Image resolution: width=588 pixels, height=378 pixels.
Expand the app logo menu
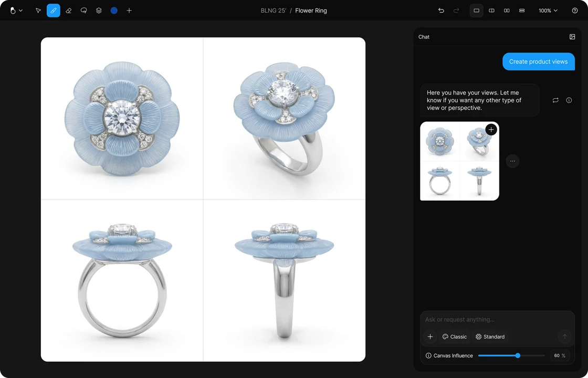coord(16,10)
